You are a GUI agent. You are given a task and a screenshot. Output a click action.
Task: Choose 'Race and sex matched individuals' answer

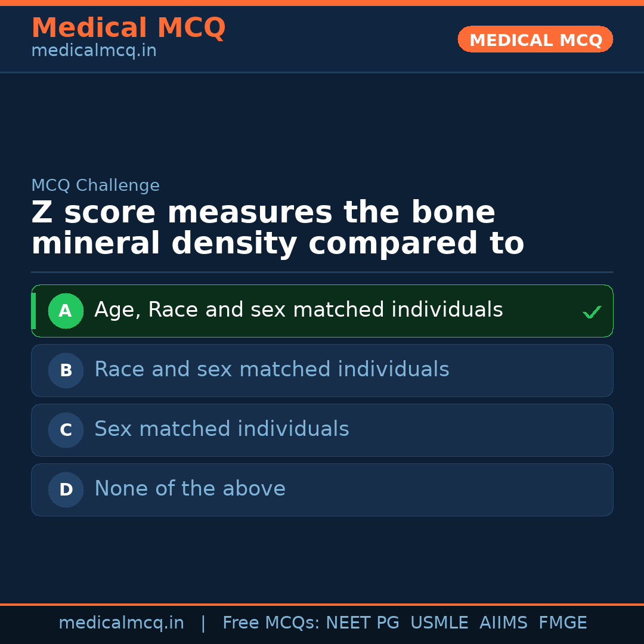(271, 370)
